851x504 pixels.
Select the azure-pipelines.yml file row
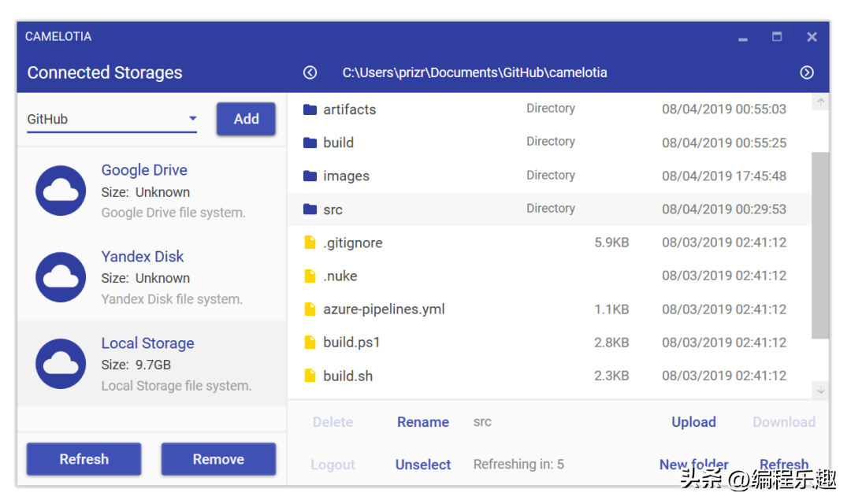point(549,309)
